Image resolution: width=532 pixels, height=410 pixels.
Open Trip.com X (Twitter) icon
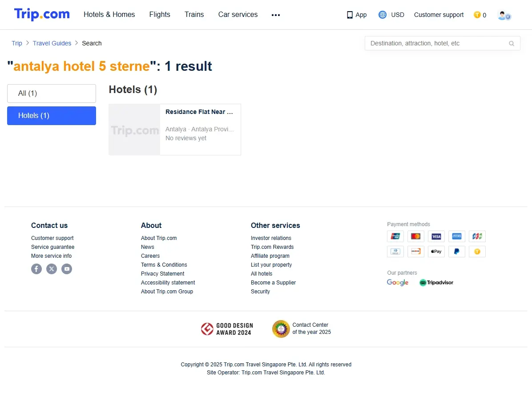52,269
